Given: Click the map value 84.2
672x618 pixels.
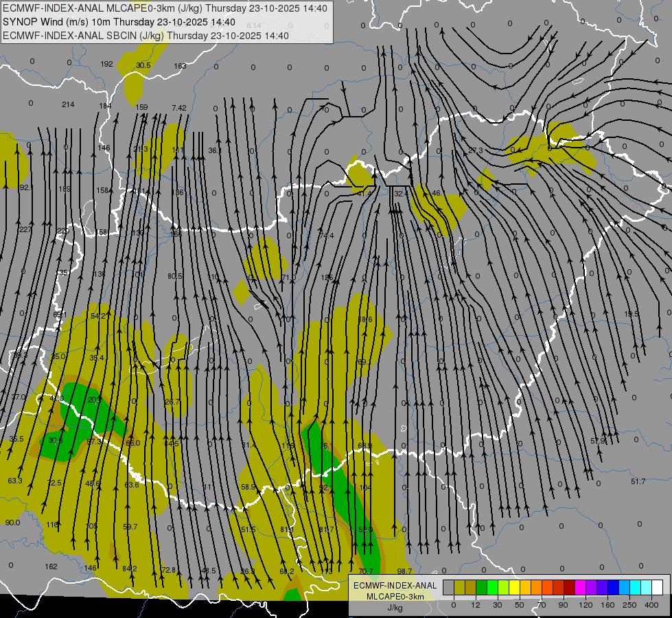Looking at the screenshot, I should [x=130, y=569].
